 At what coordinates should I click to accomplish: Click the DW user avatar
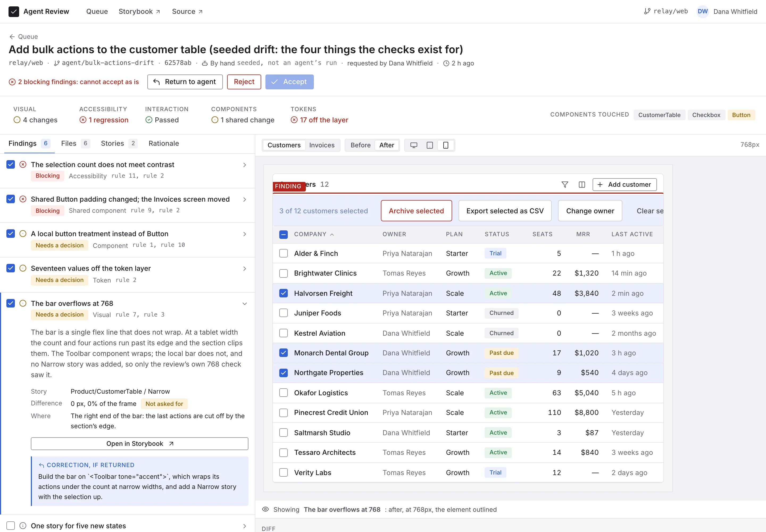tap(703, 11)
